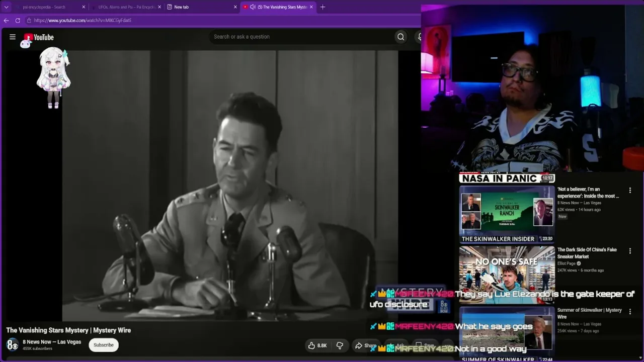Open the tab list dropdown arrow
Screen dimensions: 644x362
coord(6,7)
